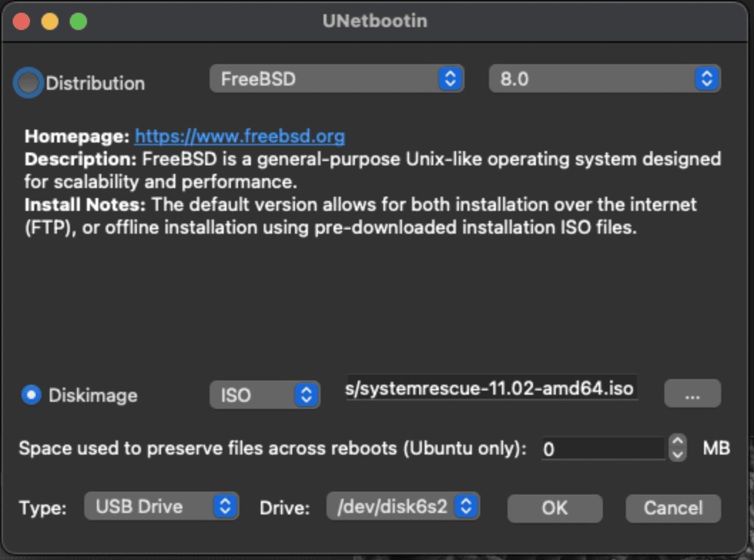This screenshot has height=560, width=754.
Task: Close the UNetbootin window with red button
Action: (x=21, y=21)
